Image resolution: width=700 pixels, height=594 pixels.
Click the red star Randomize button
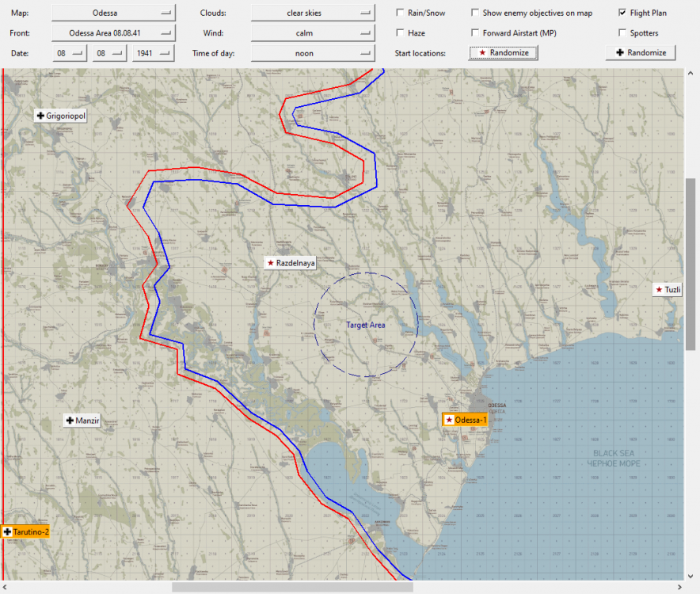coord(503,53)
